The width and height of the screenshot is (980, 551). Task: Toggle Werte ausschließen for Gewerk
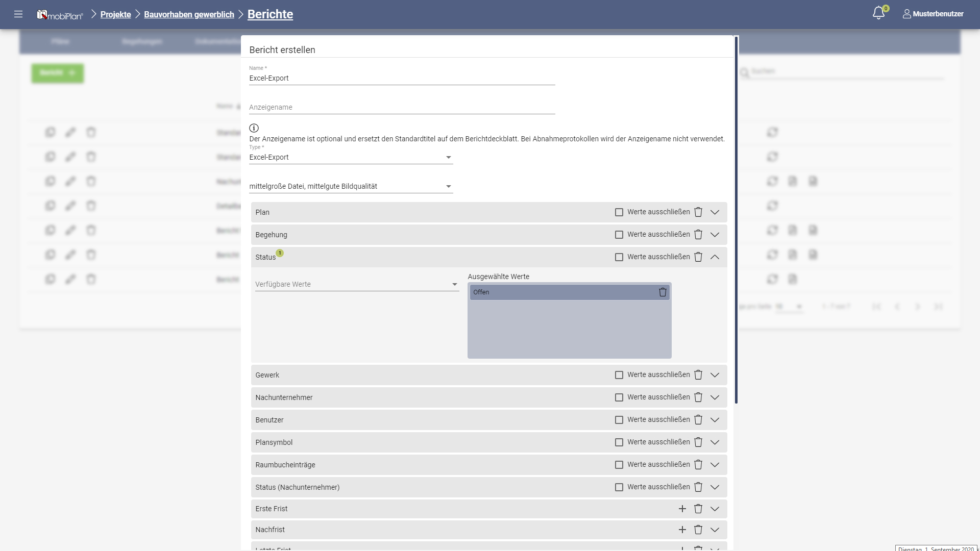(619, 375)
